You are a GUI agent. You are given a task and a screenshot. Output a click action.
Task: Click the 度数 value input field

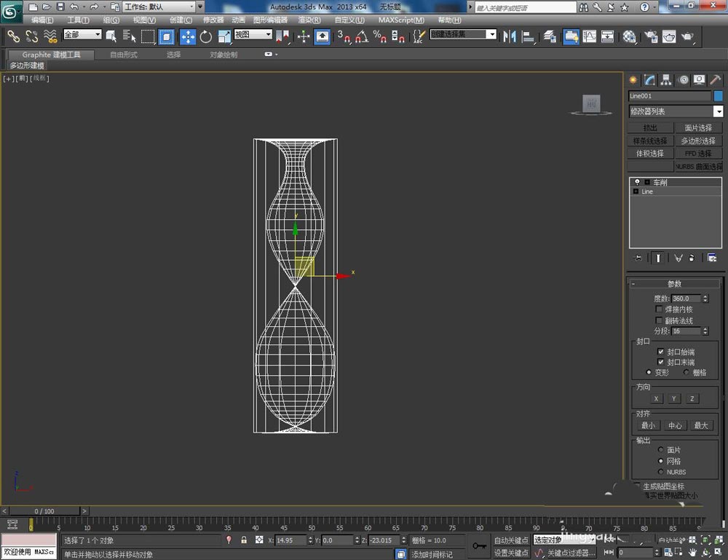point(685,299)
